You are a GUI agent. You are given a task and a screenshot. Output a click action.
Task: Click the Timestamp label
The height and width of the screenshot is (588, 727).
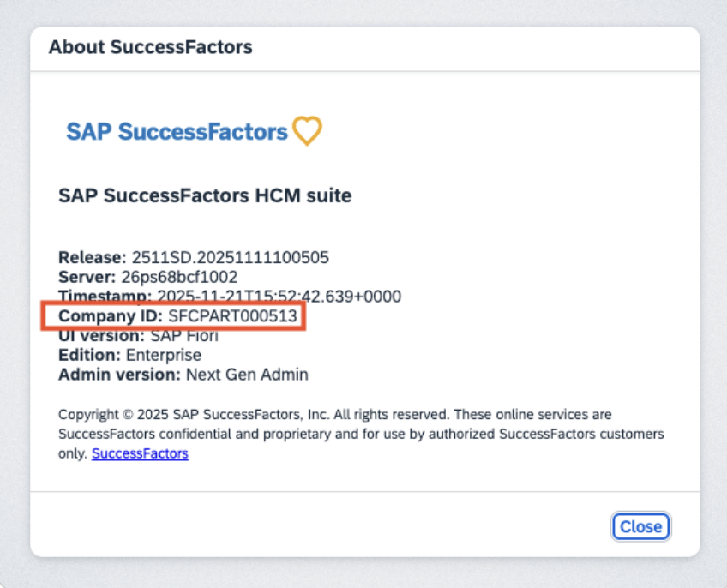click(x=105, y=297)
